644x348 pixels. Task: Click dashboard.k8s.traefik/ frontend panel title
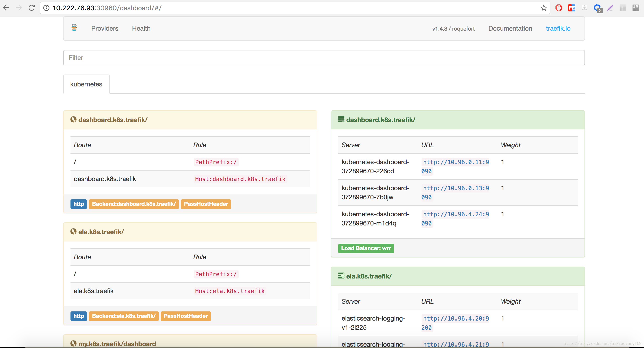coord(113,120)
